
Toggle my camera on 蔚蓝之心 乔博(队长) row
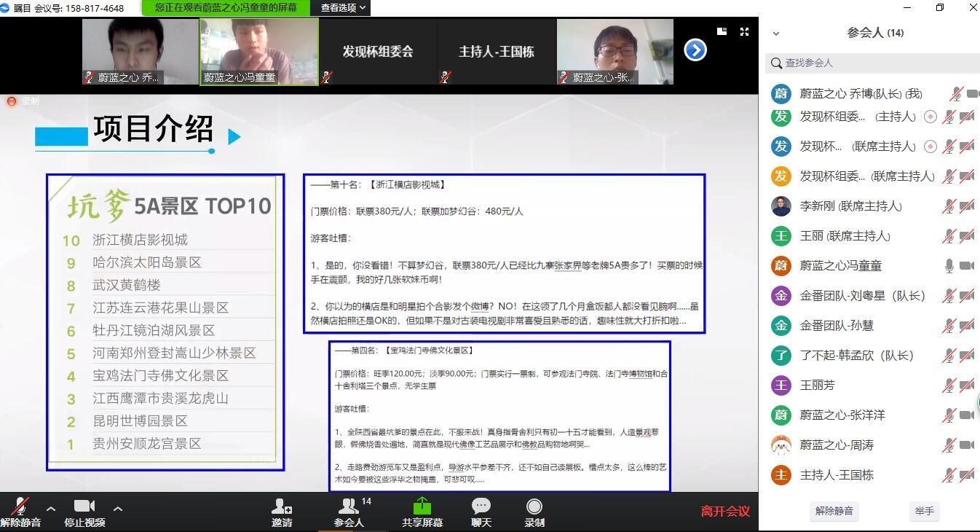[x=973, y=94]
